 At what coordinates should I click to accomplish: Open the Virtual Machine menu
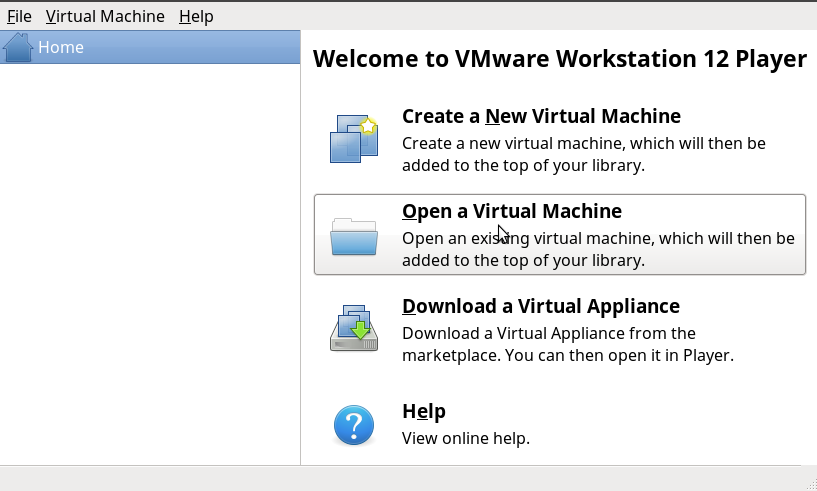(105, 16)
